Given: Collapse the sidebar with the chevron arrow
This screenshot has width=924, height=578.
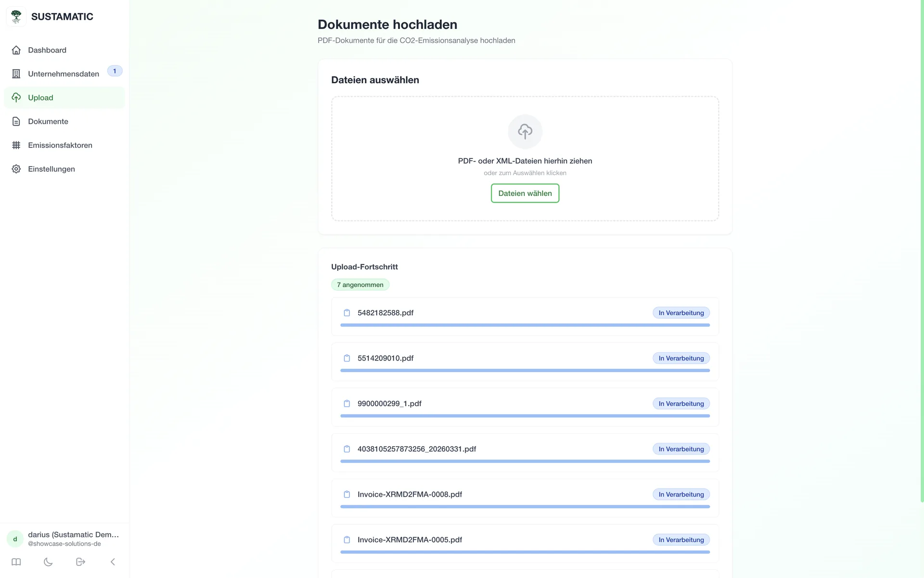Looking at the screenshot, I should point(113,562).
